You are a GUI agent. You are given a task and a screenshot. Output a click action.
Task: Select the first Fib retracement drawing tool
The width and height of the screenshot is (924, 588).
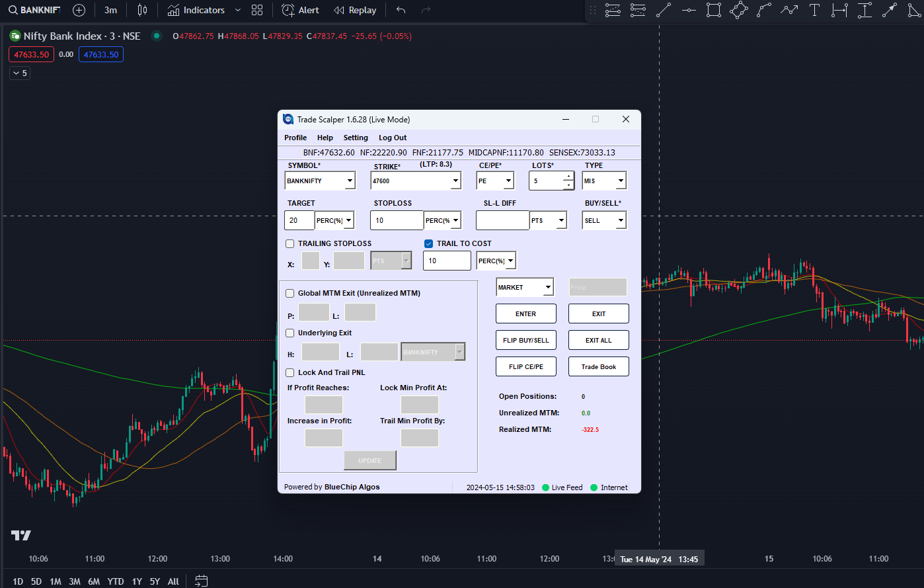pyautogui.click(x=613, y=10)
